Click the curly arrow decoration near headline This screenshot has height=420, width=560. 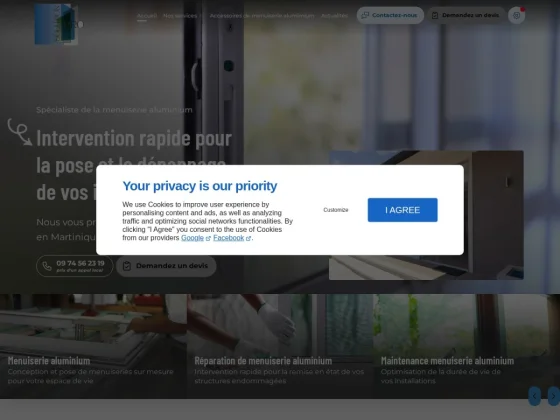click(x=20, y=132)
